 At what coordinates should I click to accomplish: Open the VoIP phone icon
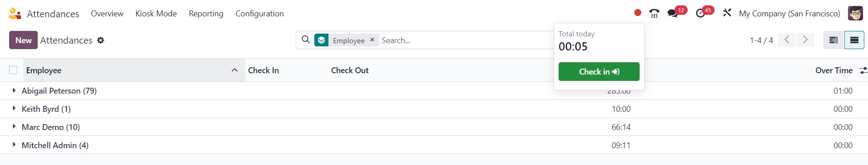click(x=654, y=13)
